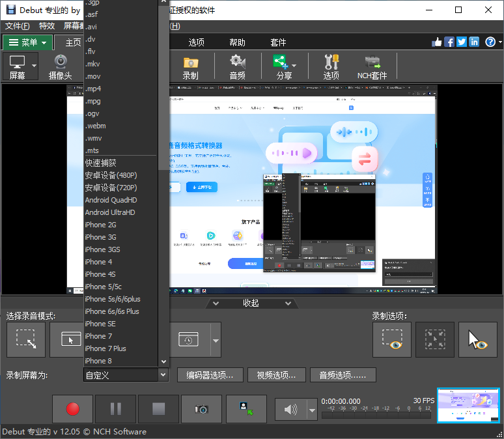Image resolution: width=504 pixels, height=439 pixels.
Task: Share on Facebook icon
Action: click(449, 42)
